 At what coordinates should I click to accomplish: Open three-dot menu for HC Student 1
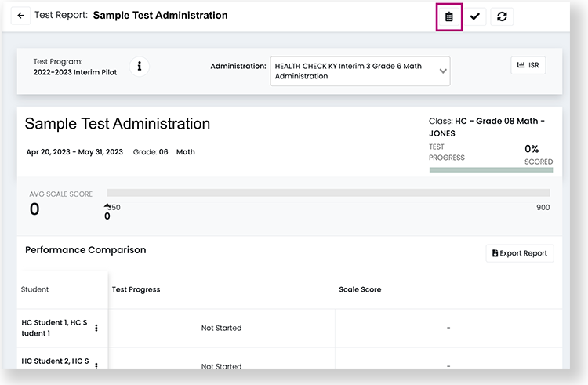[x=96, y=328]
